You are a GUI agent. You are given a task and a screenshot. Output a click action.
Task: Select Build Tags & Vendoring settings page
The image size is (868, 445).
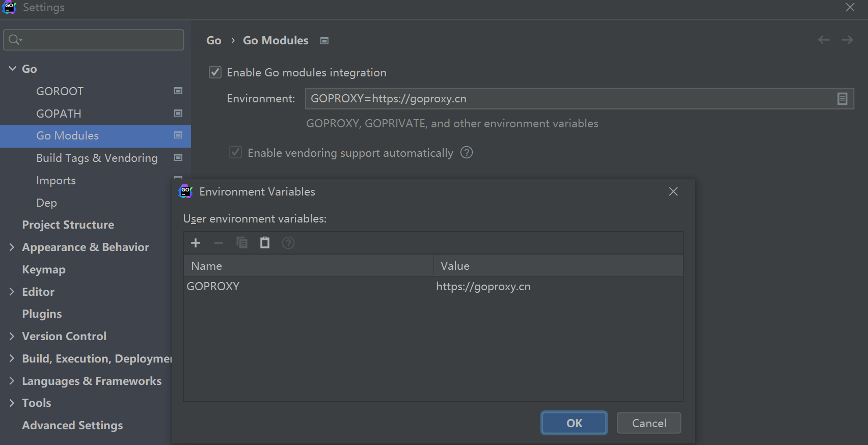click(x=97, y=158)
